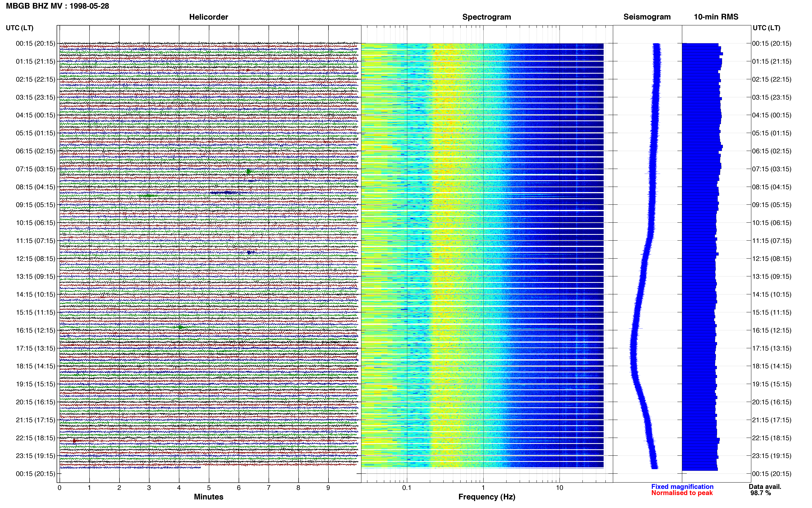Click the Fixed magnification legend text

(x=682, y=486)
